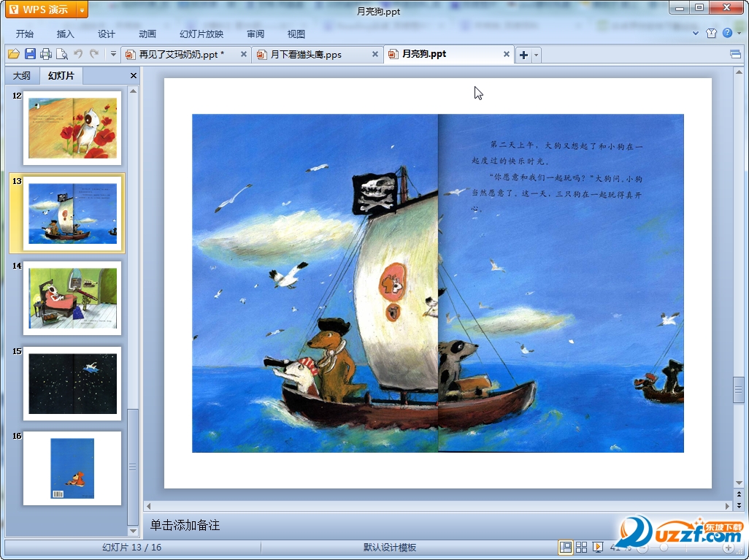Image resolution: width=749 pixels, height=560 pixels.
Task: Click the thumbnail pane scrollbar handle
Action: click(x=134, y=467)
